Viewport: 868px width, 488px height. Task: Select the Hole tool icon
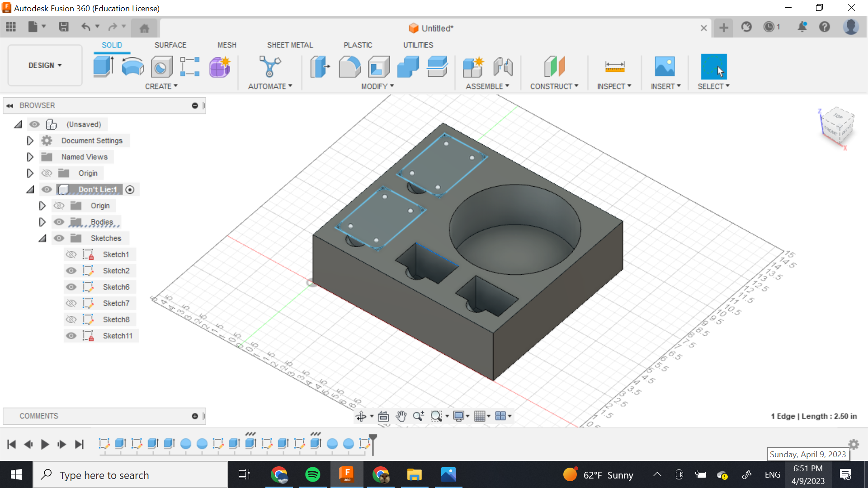[x=161, y=67]
